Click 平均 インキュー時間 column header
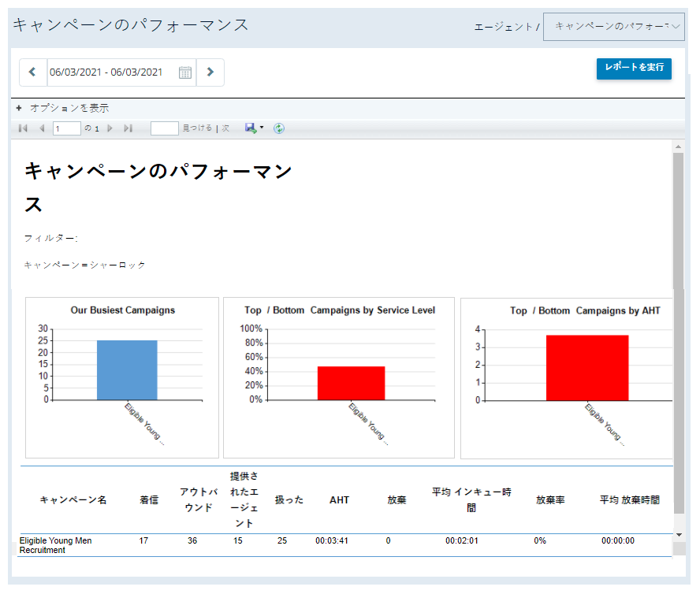700x594 pixels. pyautogui.click(x=471, y=499)
